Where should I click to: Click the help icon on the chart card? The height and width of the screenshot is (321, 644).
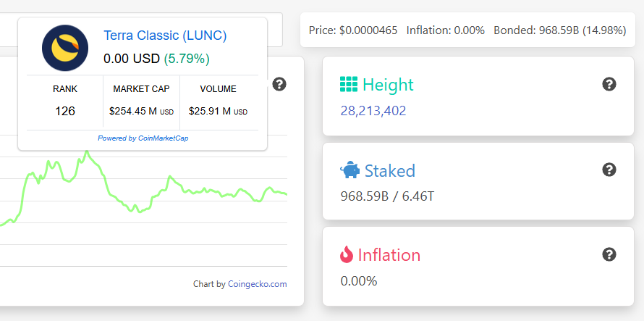[x=279, y=85]
